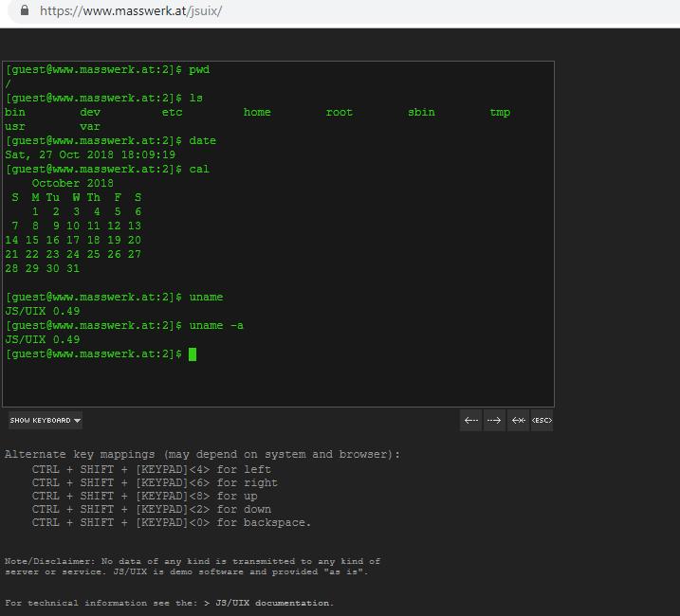
Task: Click the 'etc' directory name
Action: [x=172, y=112]
